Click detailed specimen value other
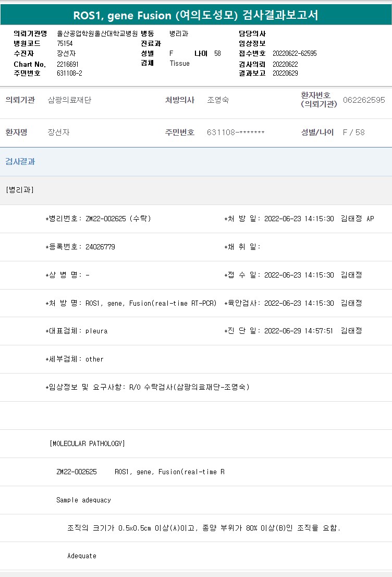 point(94,359)
